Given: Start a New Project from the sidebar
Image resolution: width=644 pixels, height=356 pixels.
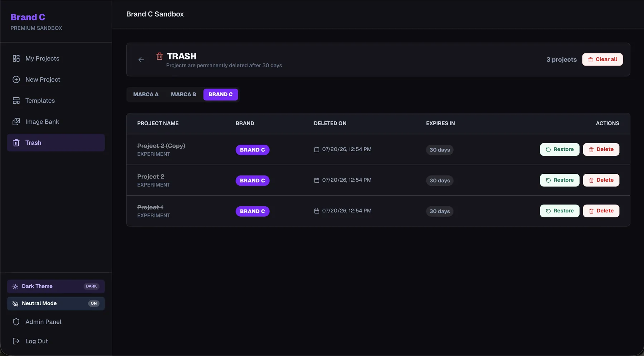Looking at the screenshot, I should point(56,80).
